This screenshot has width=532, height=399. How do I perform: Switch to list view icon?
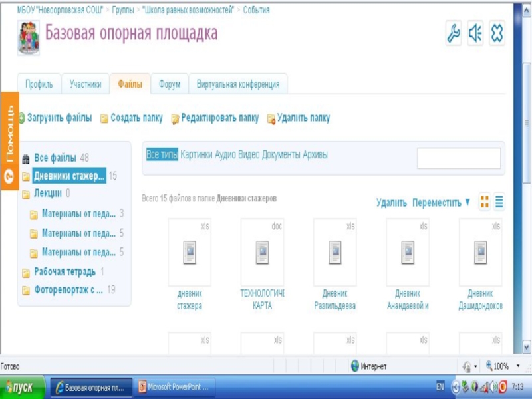(499, 202)
